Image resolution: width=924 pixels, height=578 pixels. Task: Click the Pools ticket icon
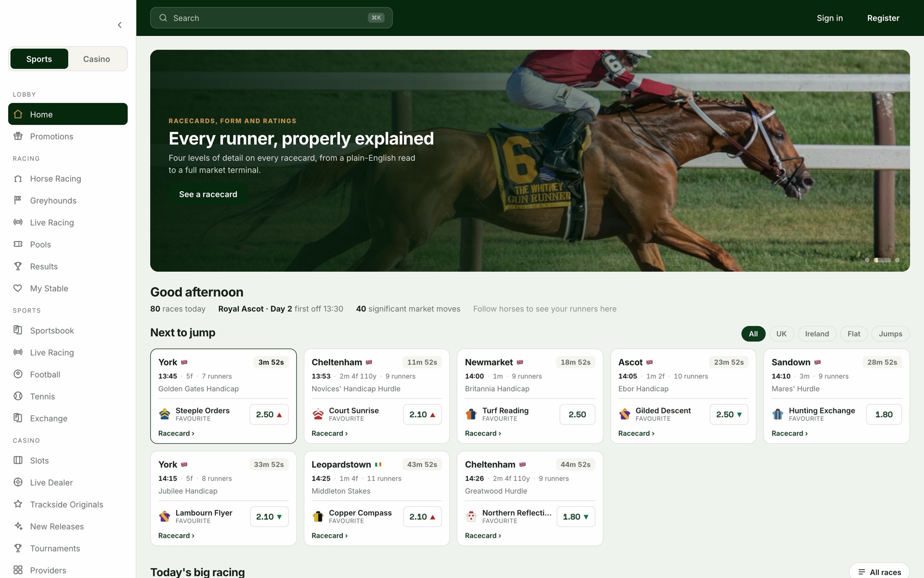[18, 244]
